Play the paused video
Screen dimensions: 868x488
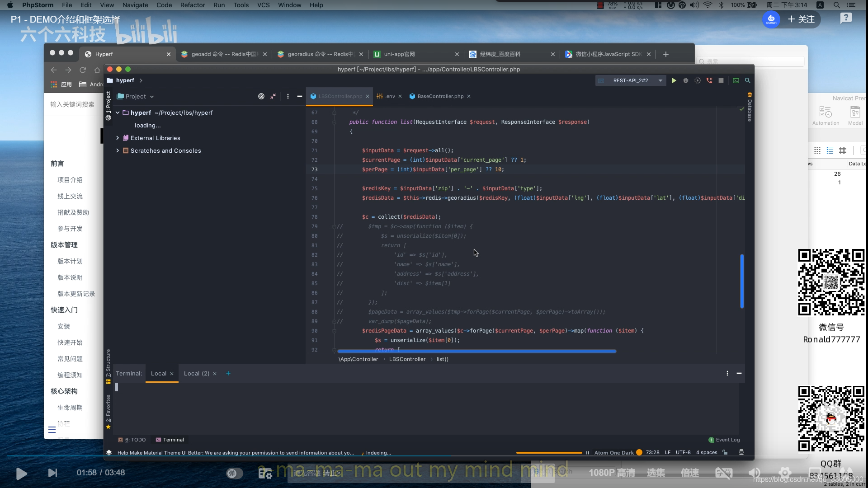[x=21, y=473]
